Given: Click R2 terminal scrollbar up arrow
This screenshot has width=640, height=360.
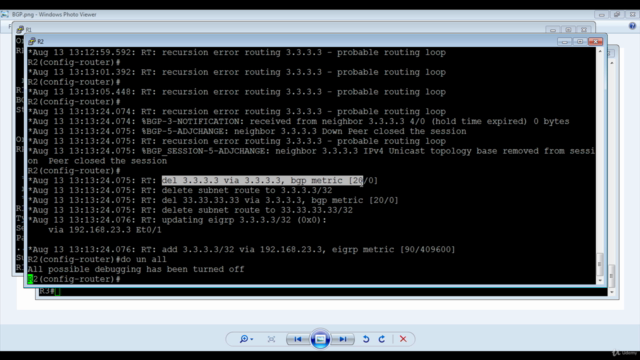Looking at the screenshot, I should coord(600,51).
